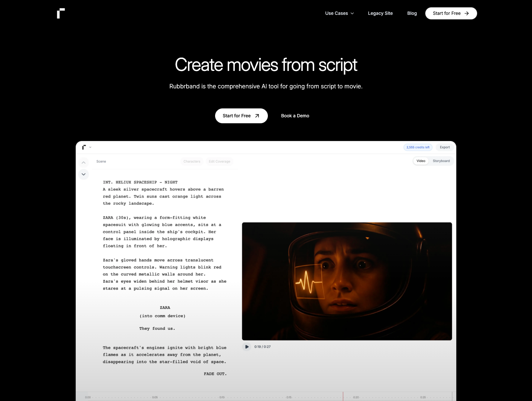Click Book a Demo
Image resolution: width=532 pixels, height=401 pixels.
pos(295,115)
